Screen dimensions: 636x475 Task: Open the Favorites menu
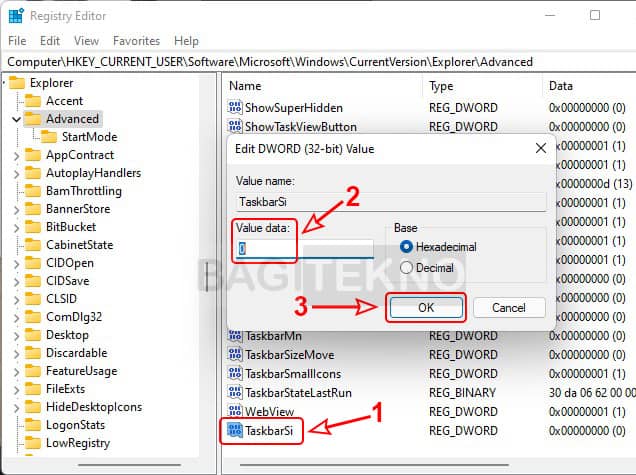coord(136,41)
